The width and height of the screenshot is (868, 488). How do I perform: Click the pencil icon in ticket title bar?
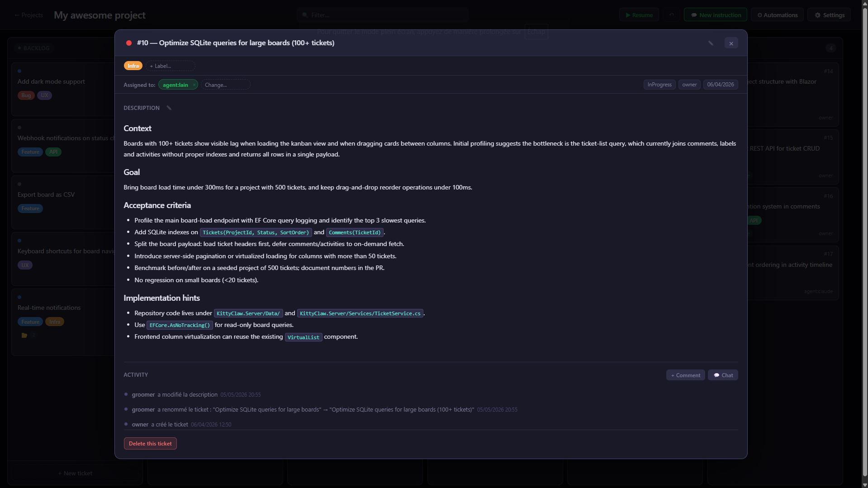[711, 43]
